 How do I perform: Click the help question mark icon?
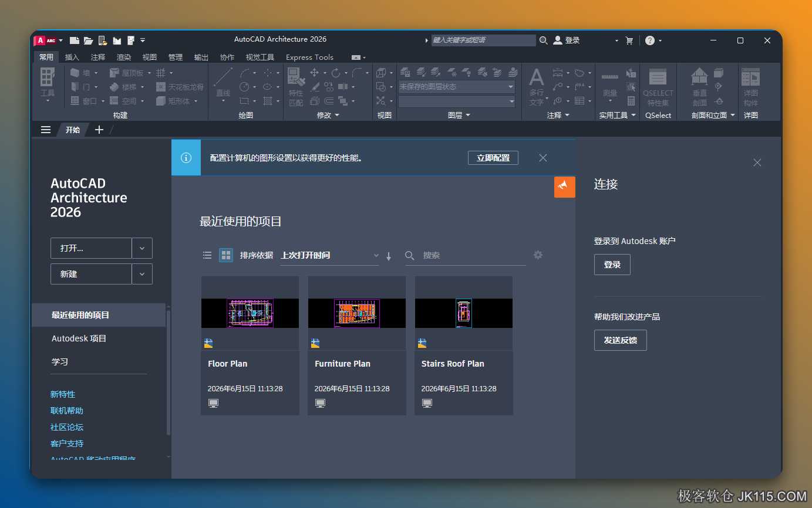(649, 40)
